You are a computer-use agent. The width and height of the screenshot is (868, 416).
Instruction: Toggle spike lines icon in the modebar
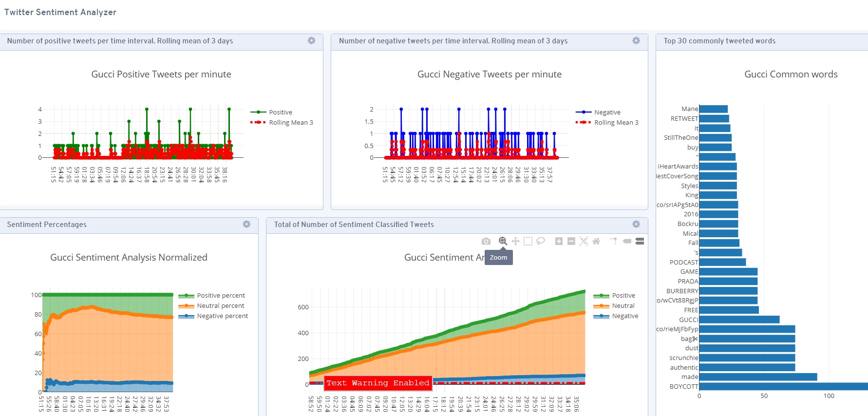(x=614, y=241)
